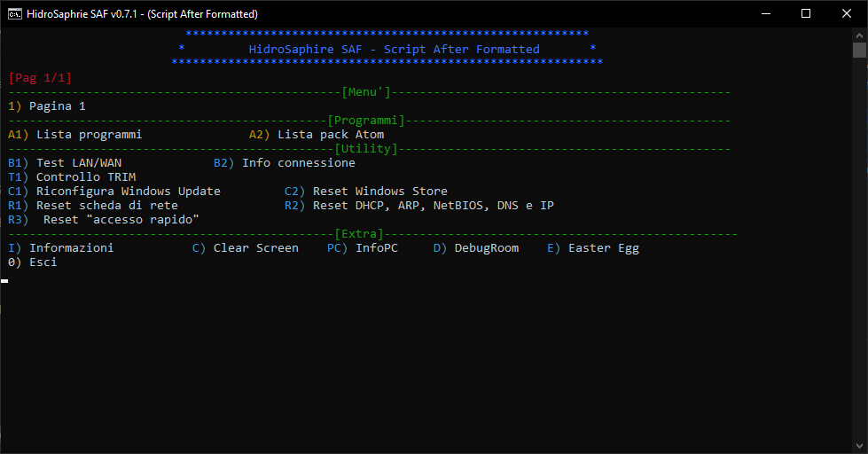Click the scrollbar up arrow
This screenshot has width=868, height=454.
[x=859, y=35]
